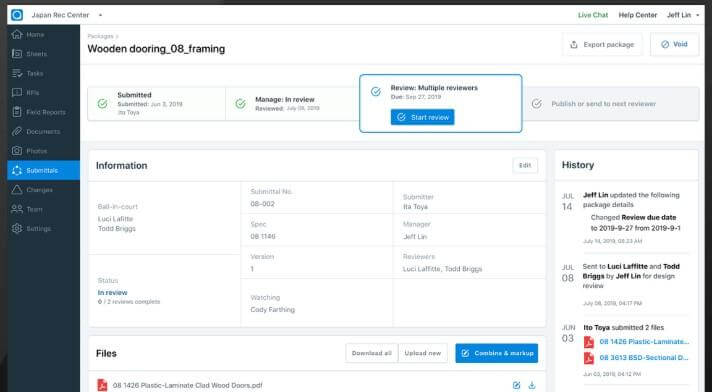Go to Team menu item
The width and height of the screenshot is (712, 392).
34,209
